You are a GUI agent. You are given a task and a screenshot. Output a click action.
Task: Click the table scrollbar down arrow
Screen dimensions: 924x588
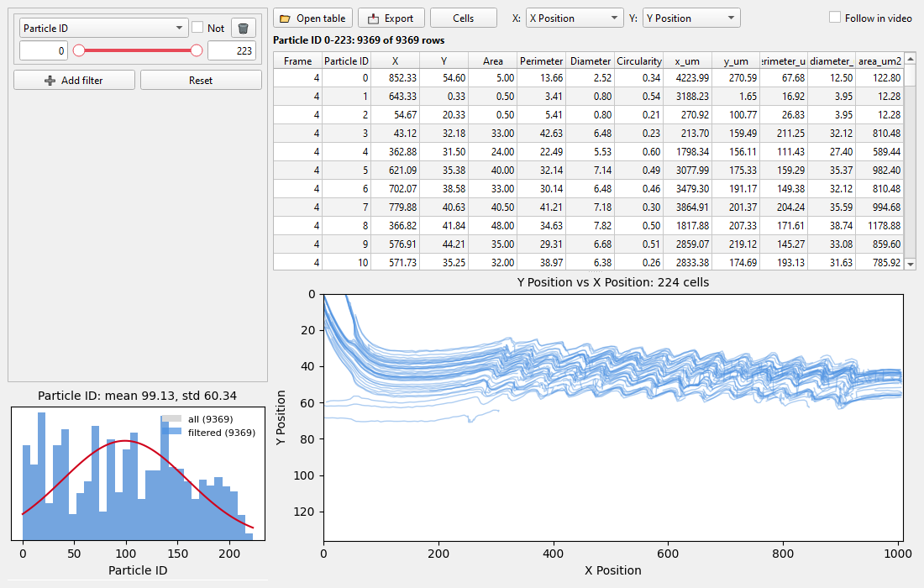point(911,265)
